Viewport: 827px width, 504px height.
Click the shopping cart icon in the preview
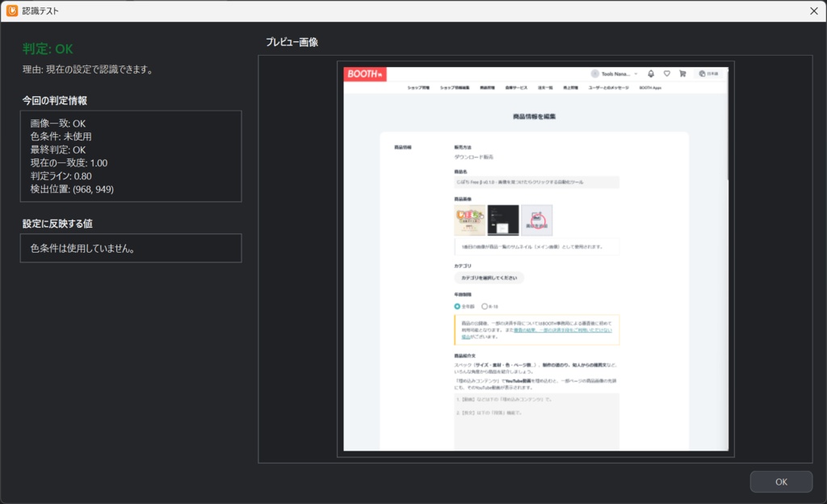682,73
